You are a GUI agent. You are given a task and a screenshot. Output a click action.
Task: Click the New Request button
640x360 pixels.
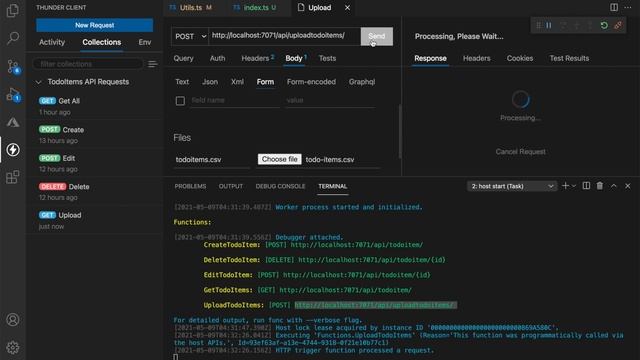click(x=95, y=25)
